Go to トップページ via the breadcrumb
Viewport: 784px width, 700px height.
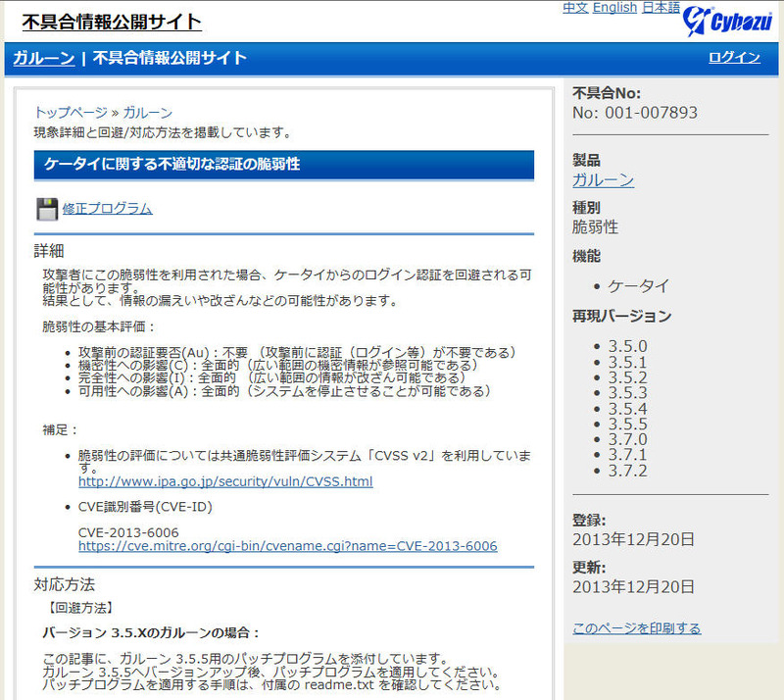click(71, 113)
